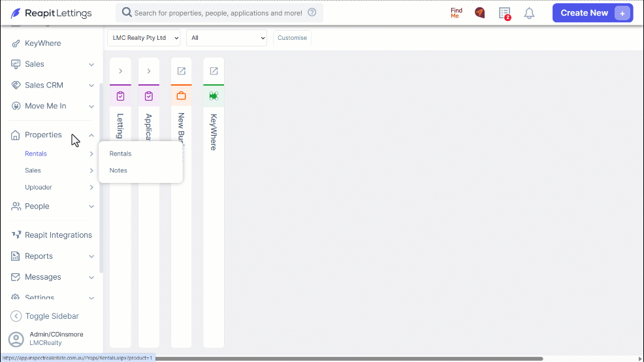The image size is (644, 362).
Task: Click the Customise button
Action: [292, 38]
